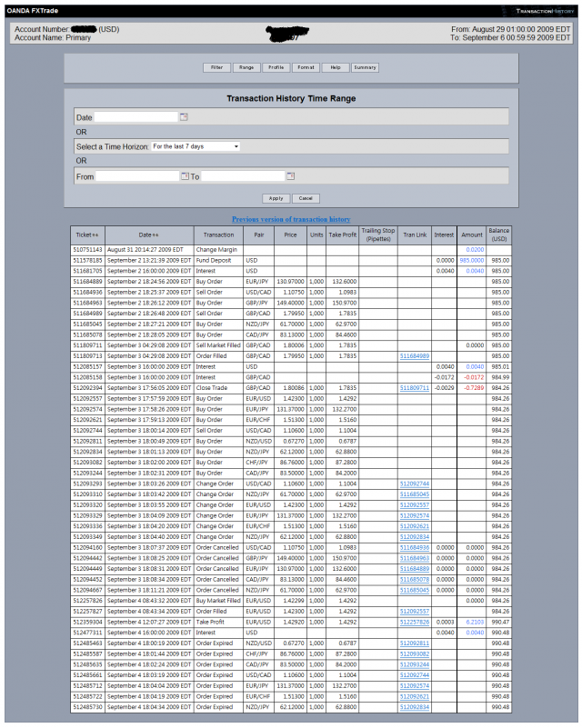Apply the selected time range
This screenshot has width=582, height=728.
click(x=276, y=198)
